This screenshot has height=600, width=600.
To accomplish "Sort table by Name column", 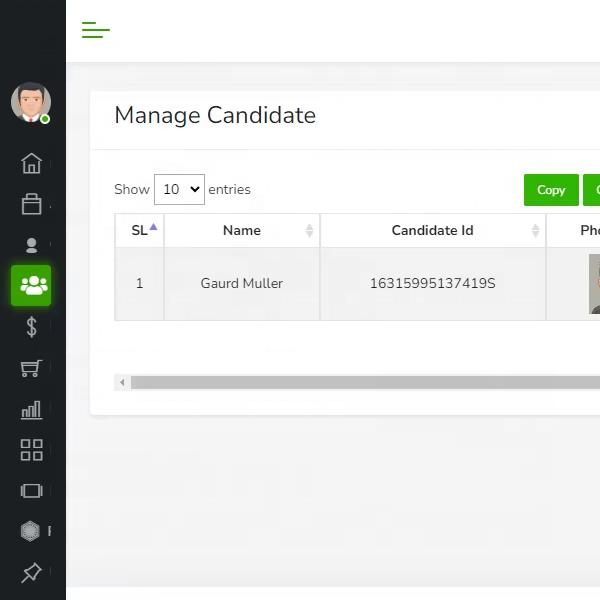I will [242, 230].
